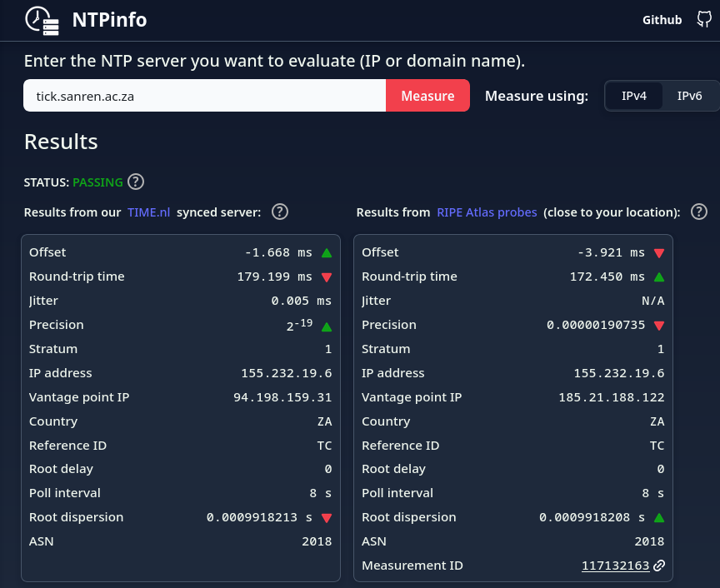This screenshot has width=720, height=588.
Task: Click the Measure button
Action: click(x=427, y=96)
